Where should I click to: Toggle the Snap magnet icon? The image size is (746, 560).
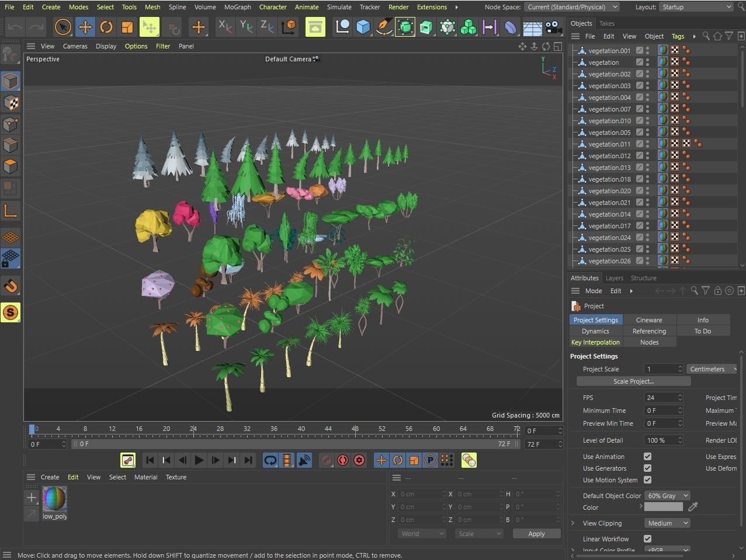pos(10,286)
